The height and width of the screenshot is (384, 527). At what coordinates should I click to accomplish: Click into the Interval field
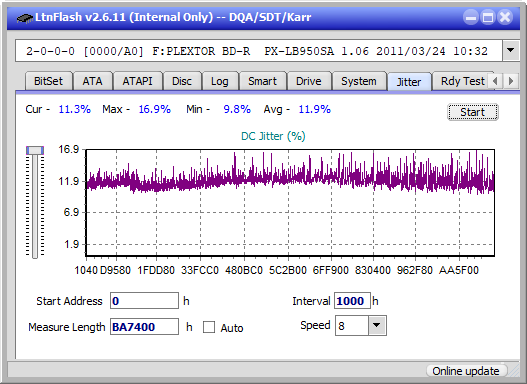(x=352, y=301)
